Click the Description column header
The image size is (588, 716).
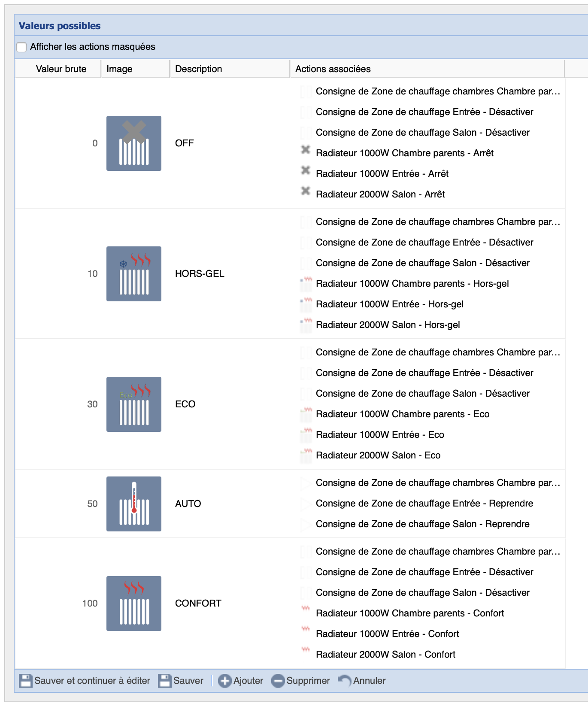230,69
